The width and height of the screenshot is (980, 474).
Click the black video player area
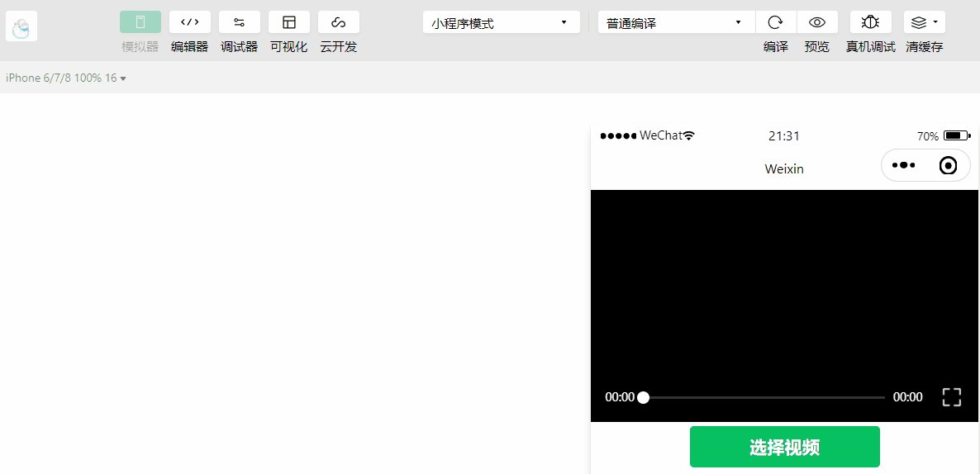click(x=784, y=306)
